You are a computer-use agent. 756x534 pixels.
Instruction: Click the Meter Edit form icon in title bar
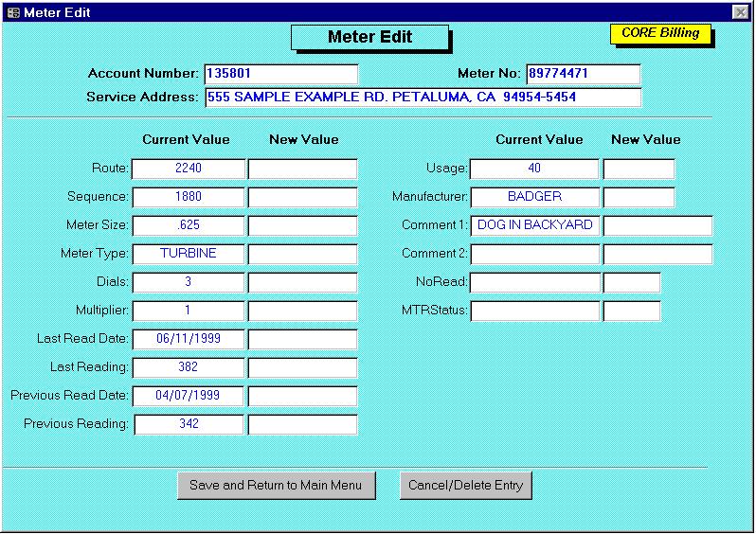pos(13,12)
